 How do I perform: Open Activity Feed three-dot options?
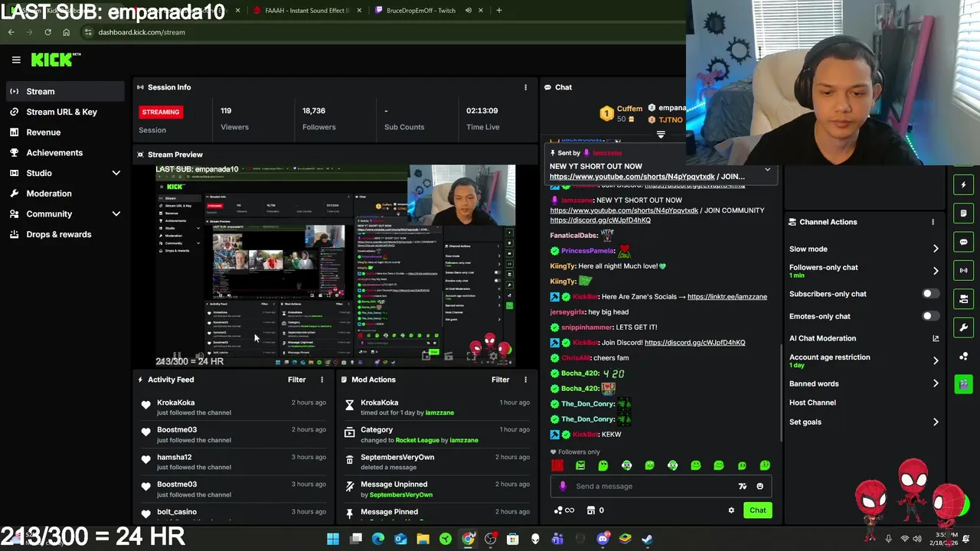pyautogui.click(x=322, y=380)
